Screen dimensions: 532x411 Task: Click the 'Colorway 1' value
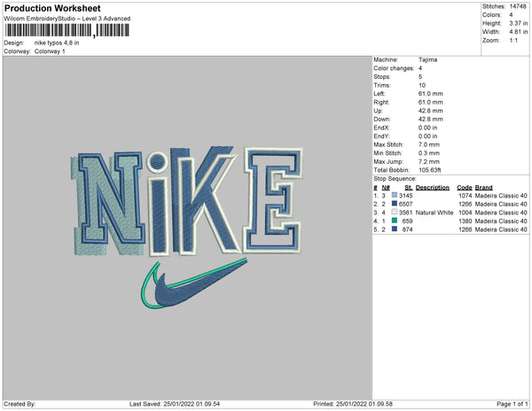pos(50,51)
